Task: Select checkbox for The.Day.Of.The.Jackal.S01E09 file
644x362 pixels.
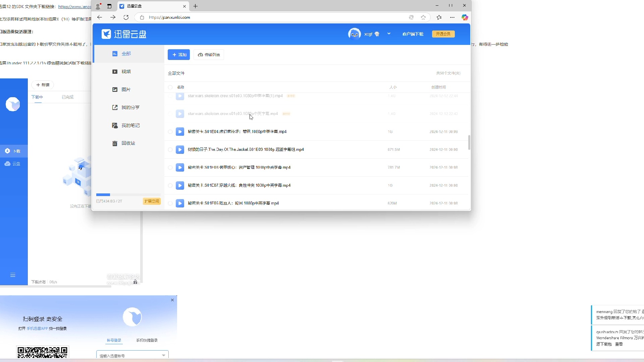Action: point(170,150)
